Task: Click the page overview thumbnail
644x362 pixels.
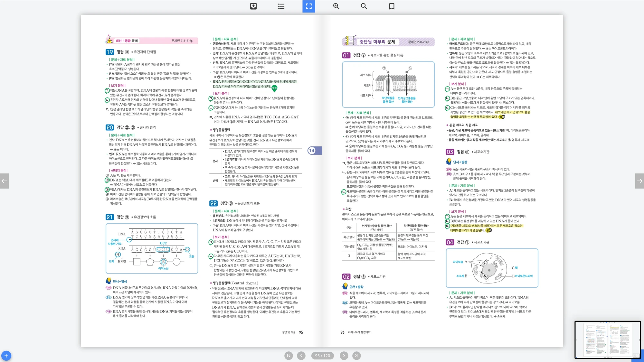Action: pyautogui.click(x=607, y=339)
